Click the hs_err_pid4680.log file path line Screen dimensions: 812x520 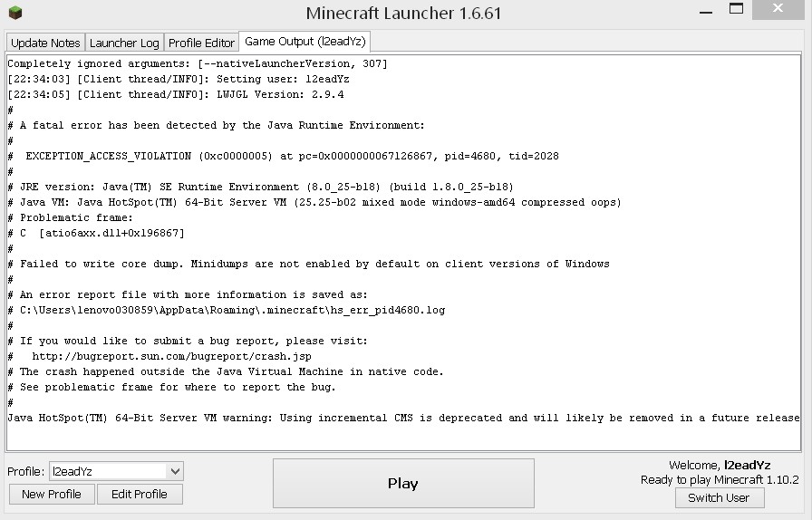pyautogui.click(x=227, y=310)
